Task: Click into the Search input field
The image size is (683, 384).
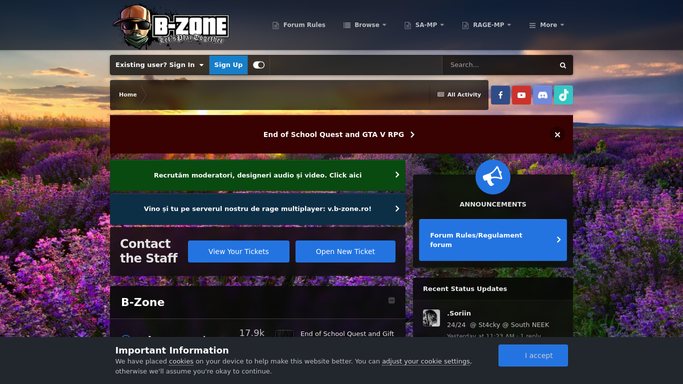Action: (501, 65)
